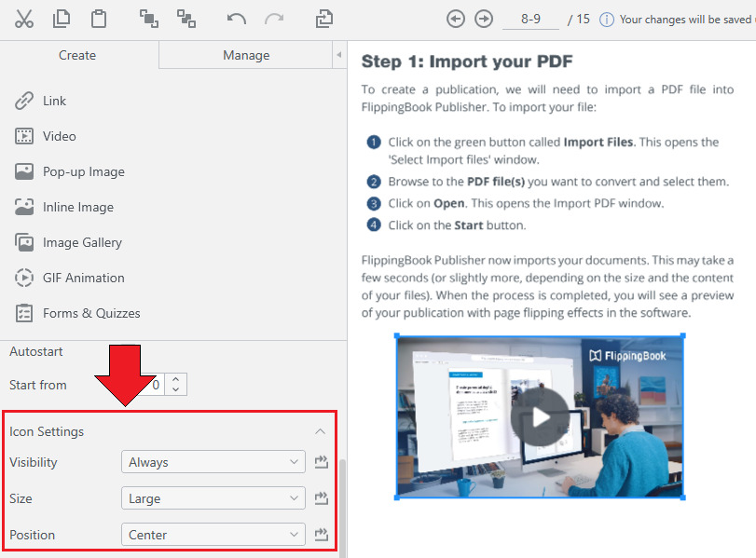The height and width of the screenshot is (558, 756).
Task: Open the Manage tab
Action: pos(246,55)
